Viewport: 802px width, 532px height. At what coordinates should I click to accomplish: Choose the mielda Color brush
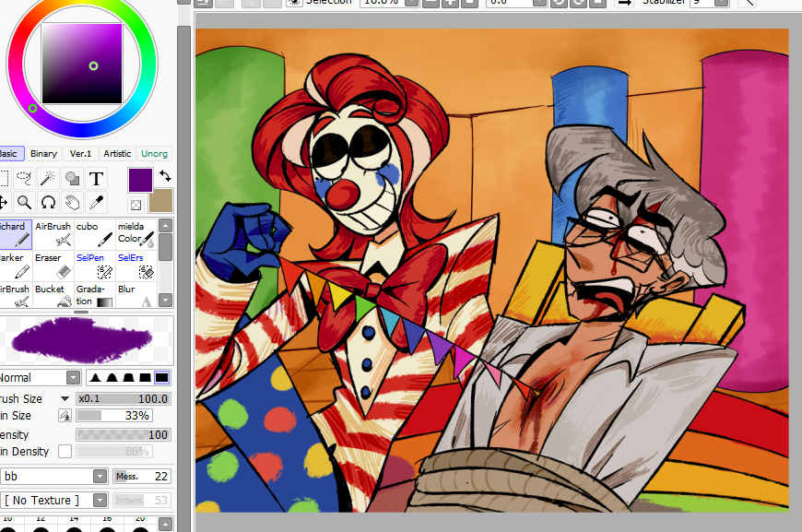[x=136, y=234]
